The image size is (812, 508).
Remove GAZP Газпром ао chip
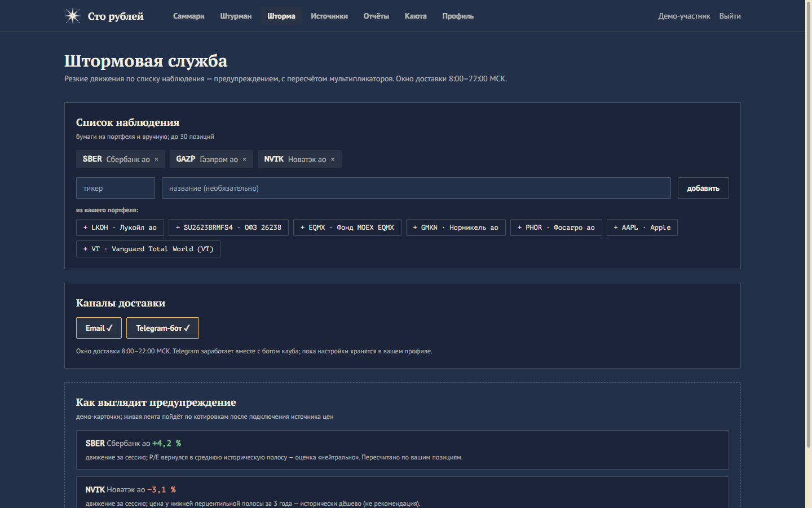point(245,160)
